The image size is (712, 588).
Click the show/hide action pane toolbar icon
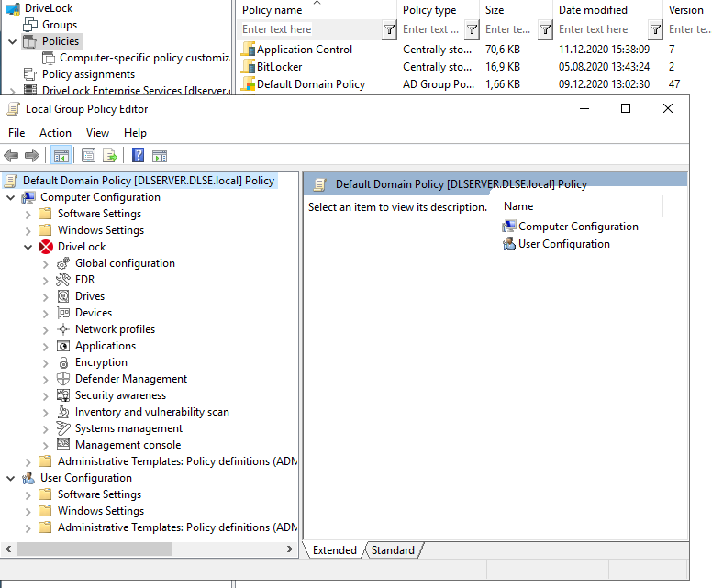(x=160, y=156)
